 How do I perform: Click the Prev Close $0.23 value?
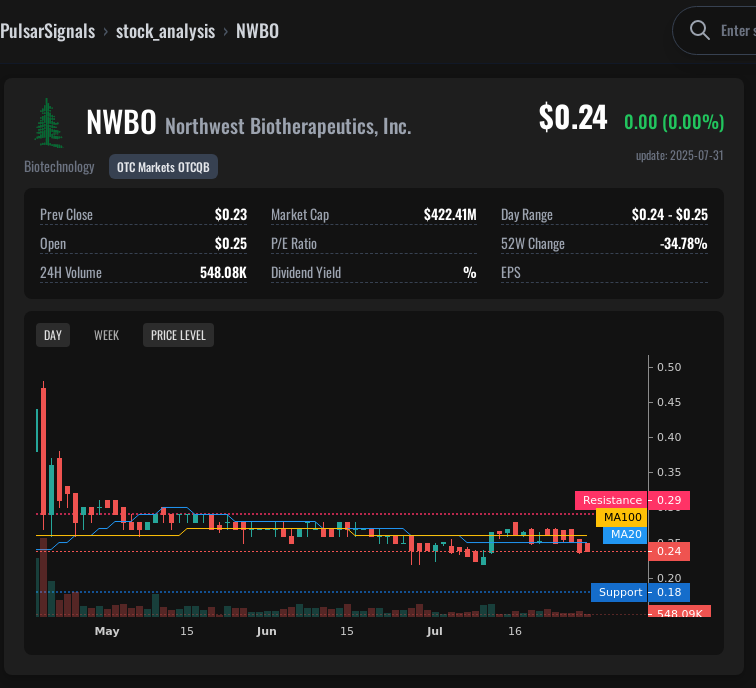(x=230, y=215)
